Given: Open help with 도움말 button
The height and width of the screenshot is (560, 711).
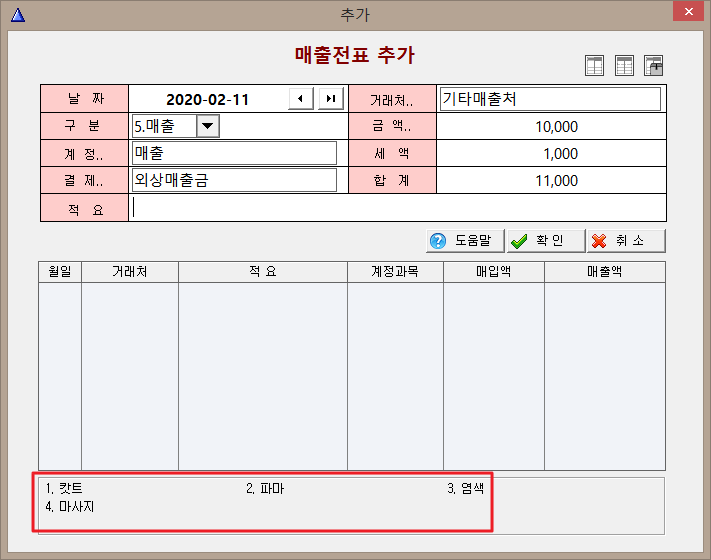Looking at the screenshot, I should (465, 240).
